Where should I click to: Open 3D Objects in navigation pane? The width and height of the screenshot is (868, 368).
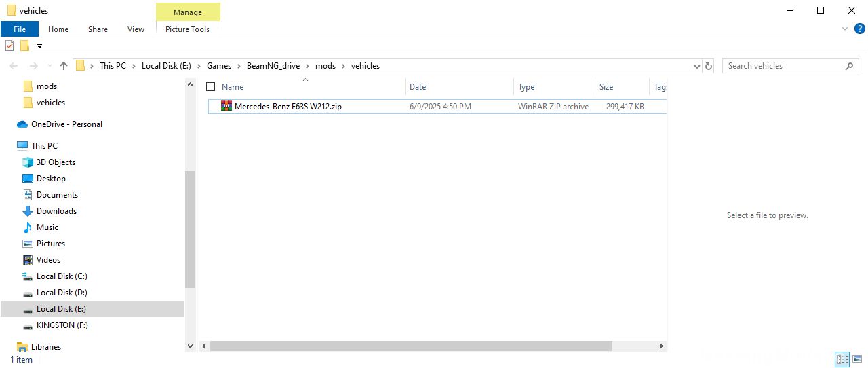56,162
